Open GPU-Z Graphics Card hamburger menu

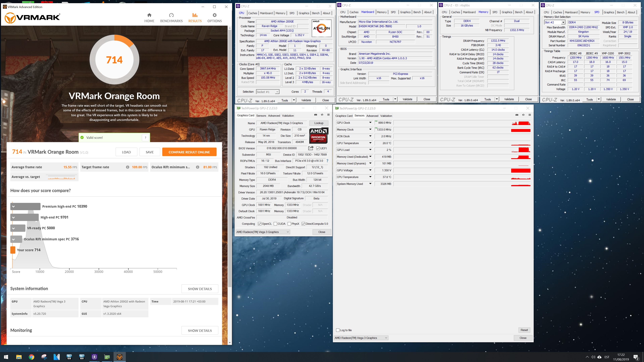329,115
